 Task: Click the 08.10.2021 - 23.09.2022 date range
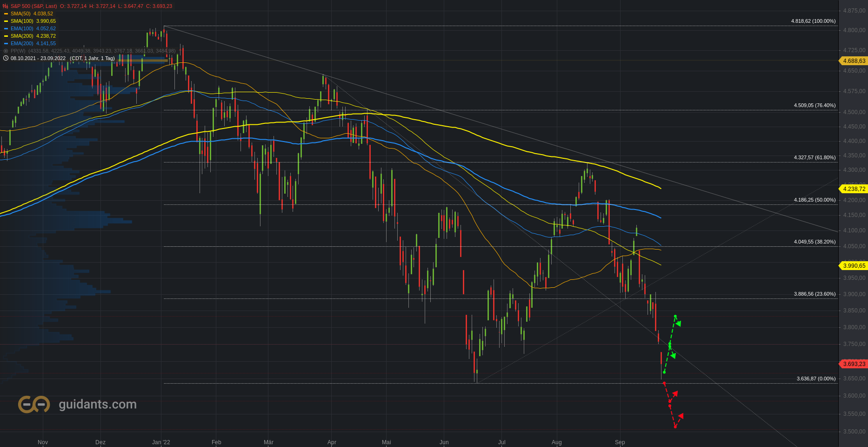(x=38, y=58)
